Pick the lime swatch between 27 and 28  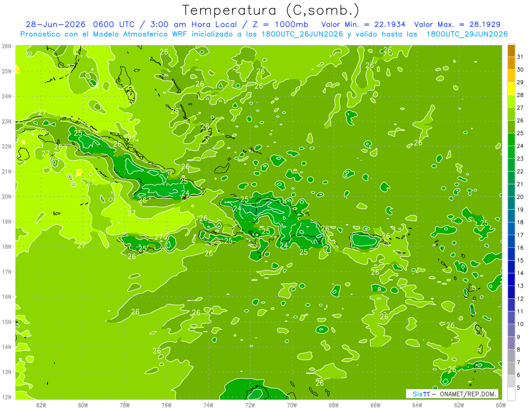[511, 102]
